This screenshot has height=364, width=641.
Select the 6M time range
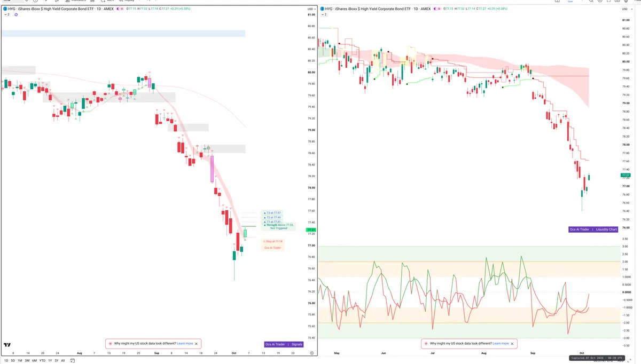click(34, 360)
